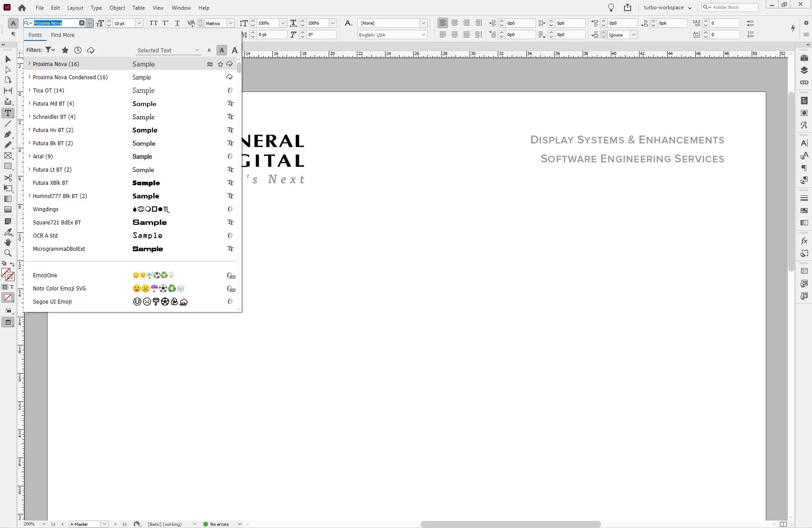Open the Pages panel
Image resolution: width=812 pixels, height=528 pixels.
click(x=804, y=58)
